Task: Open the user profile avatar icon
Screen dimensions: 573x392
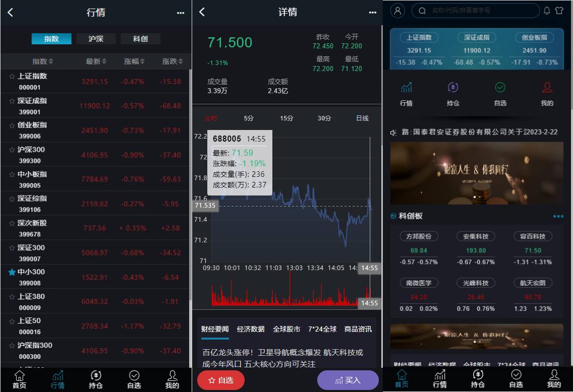Action: (x=397, y=11)
